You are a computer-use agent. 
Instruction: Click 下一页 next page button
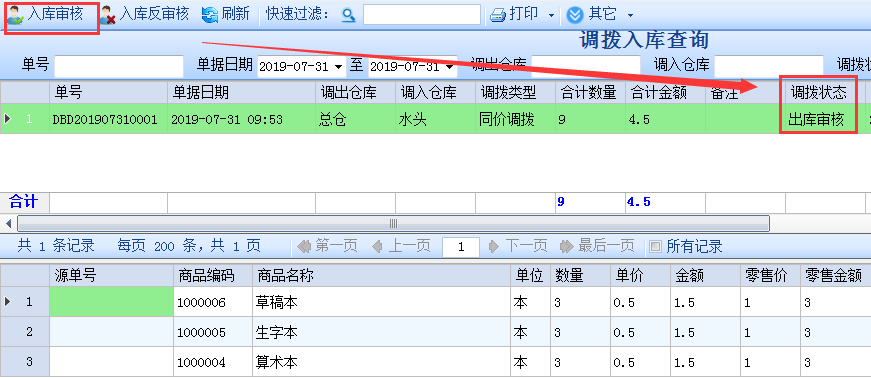pyautogui.click(x=518, y=246)
